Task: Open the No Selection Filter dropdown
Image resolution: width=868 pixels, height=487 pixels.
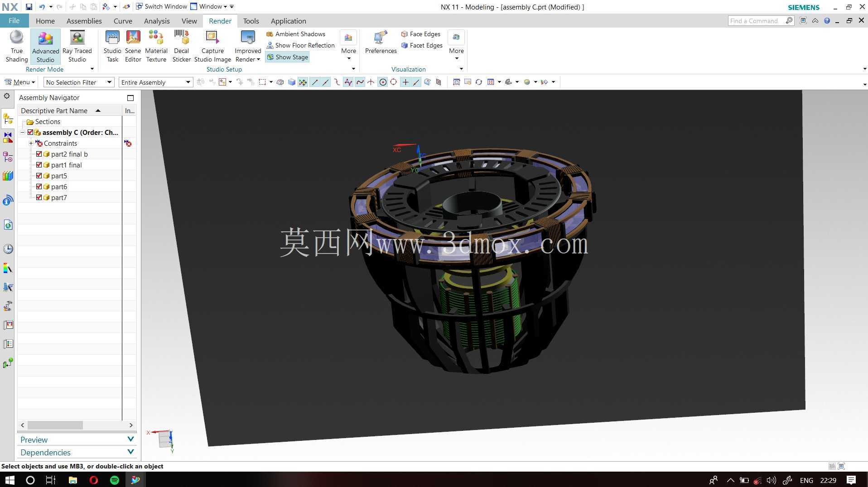Action: [78, 82]
